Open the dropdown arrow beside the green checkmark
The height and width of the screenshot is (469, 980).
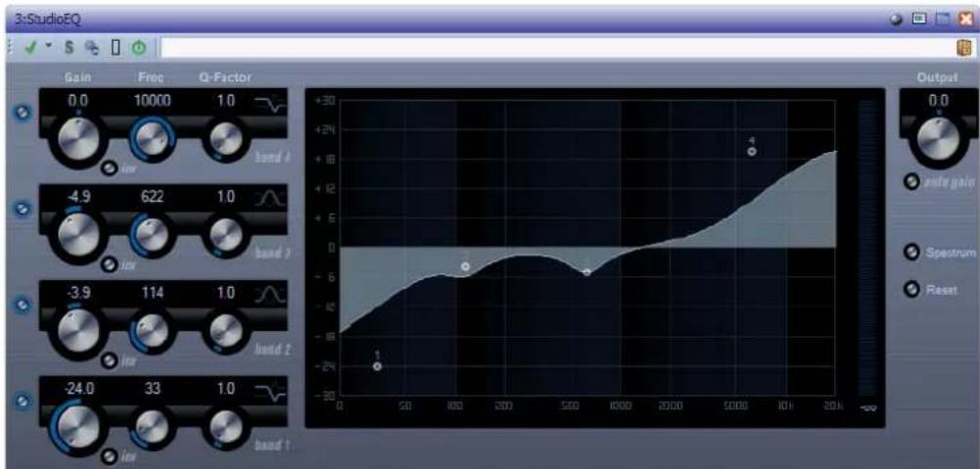(x=47, y=46)
